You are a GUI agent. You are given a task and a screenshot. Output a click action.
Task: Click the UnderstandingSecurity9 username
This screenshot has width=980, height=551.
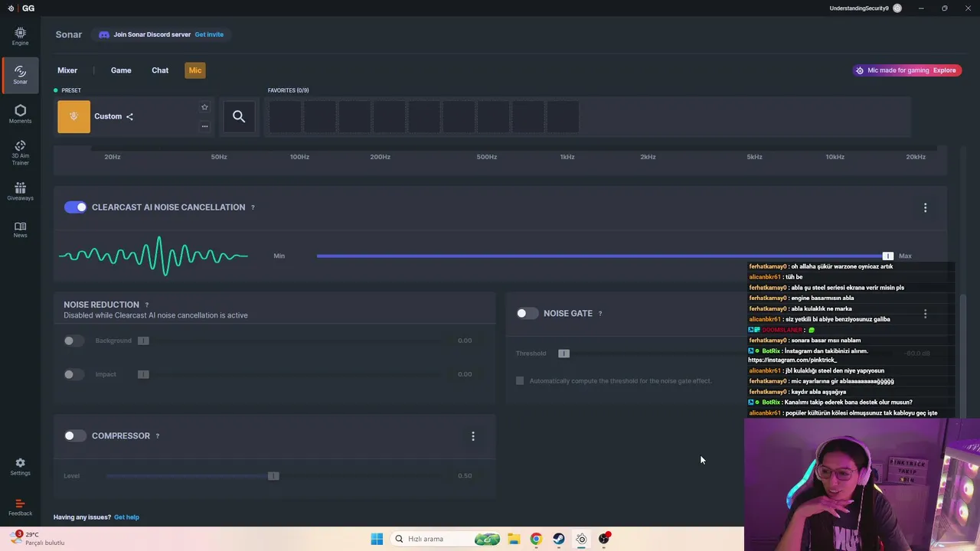pos(859,8)
